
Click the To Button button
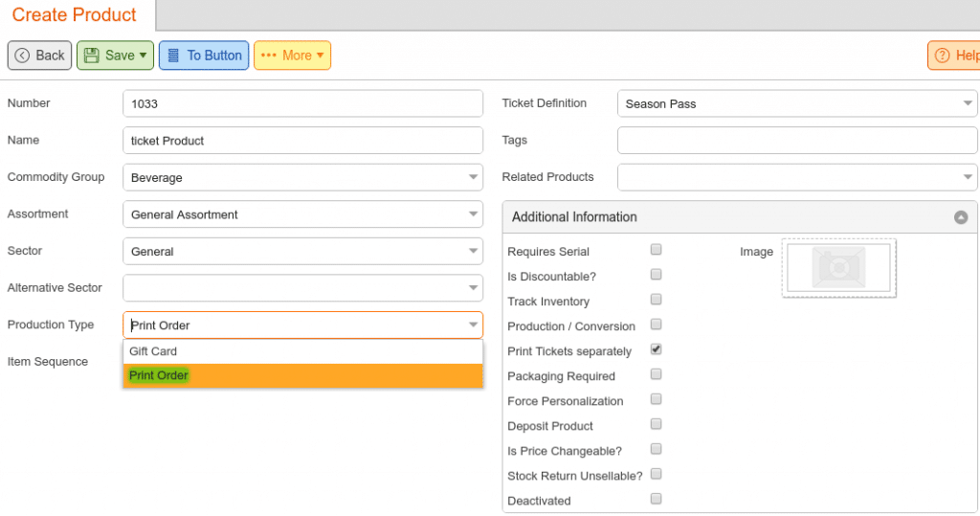pyautogui.click(x=204, y=55)
